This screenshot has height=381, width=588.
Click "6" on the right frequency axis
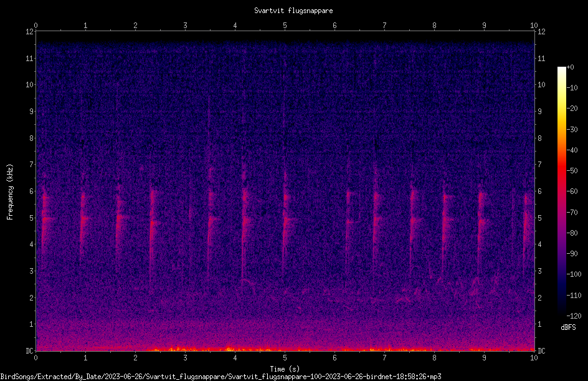(x=539, y=191)
